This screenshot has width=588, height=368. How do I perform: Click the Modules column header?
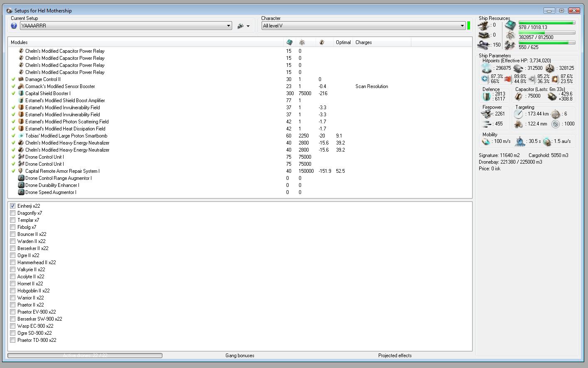146,42
